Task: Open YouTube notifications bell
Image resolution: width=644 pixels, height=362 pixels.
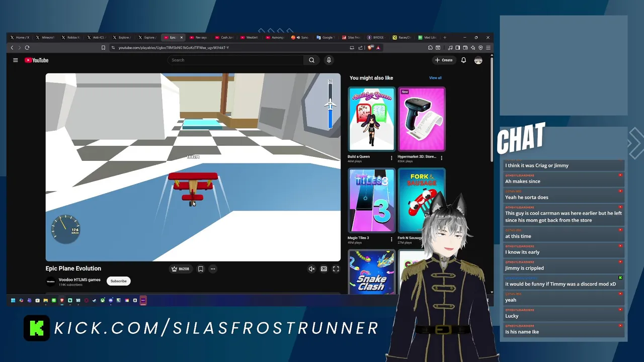Action: pyautogui.click(x=463, y=60)
